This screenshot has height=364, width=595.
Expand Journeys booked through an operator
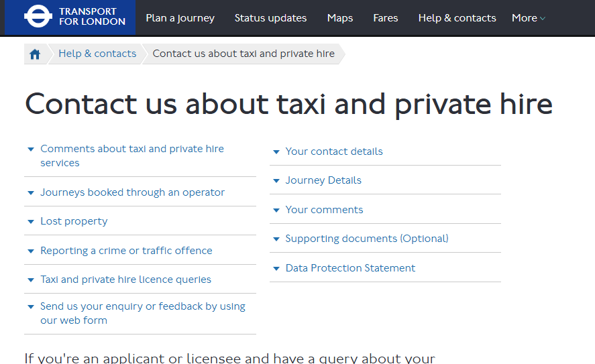coord(140,192)
